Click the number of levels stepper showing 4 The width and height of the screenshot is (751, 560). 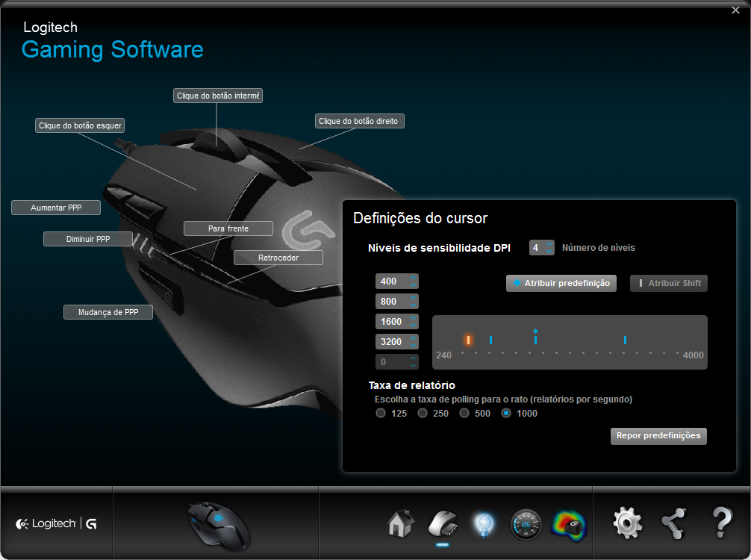[542, 248]
